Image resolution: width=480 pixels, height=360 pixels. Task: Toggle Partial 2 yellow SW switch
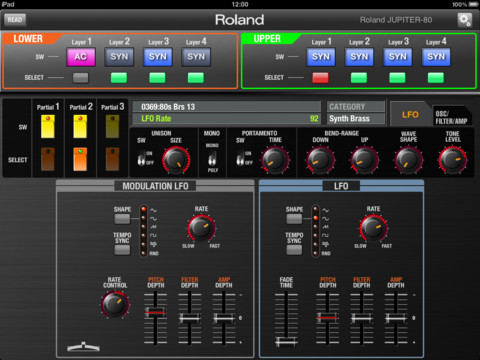pos(80,127)
